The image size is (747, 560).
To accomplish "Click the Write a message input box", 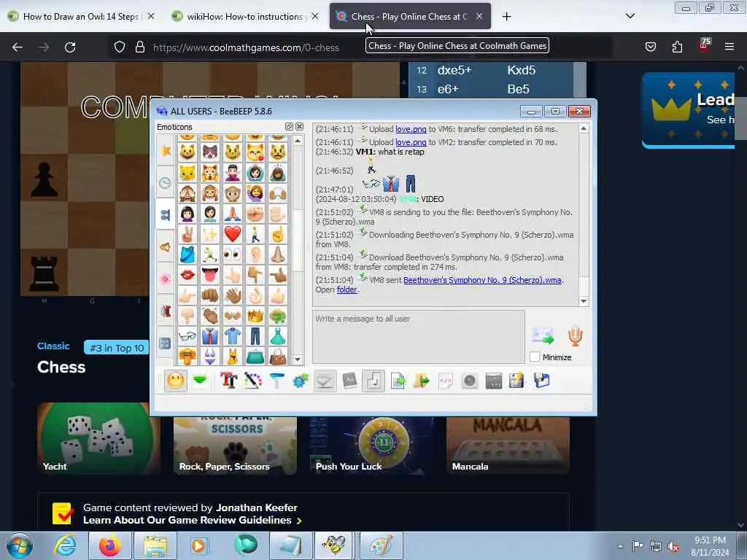I will [418, 337].
